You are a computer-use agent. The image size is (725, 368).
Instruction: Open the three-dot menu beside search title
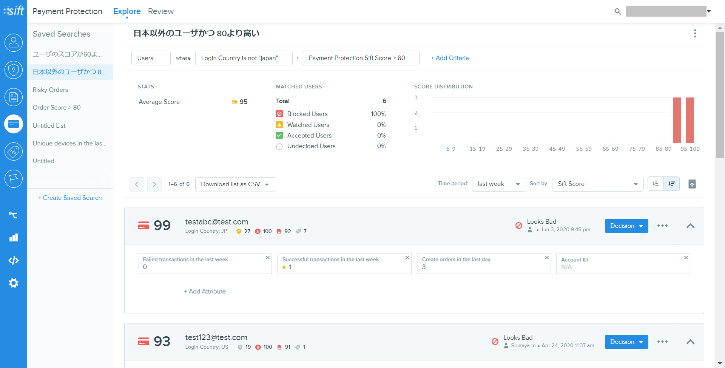[x=694, y=33]
